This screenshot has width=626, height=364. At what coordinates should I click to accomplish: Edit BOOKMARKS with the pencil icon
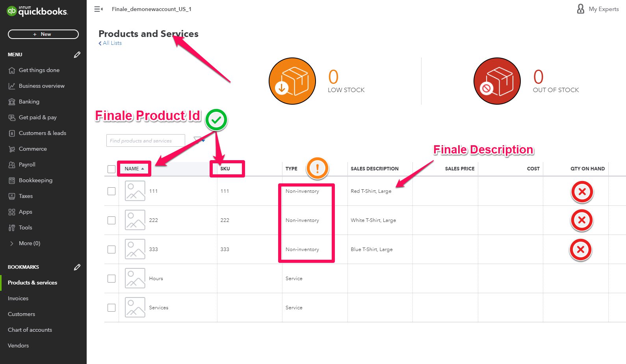pos(77,267)
